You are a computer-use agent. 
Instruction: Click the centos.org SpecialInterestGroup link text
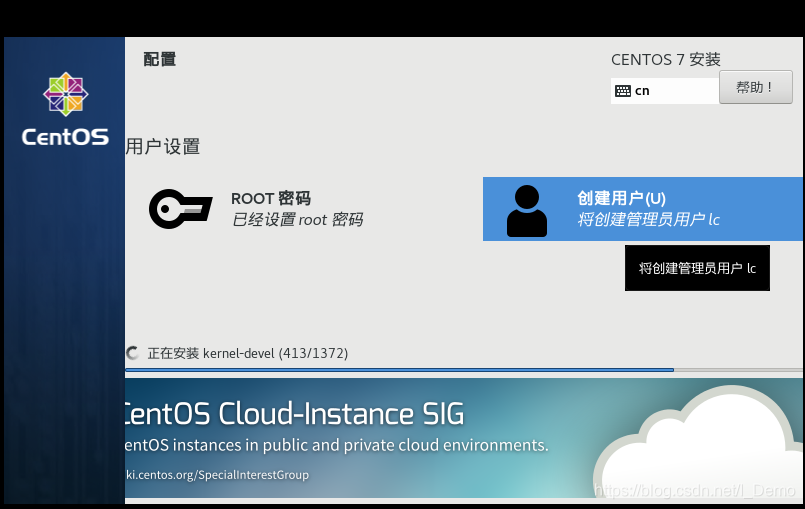[x=217, y=475]
